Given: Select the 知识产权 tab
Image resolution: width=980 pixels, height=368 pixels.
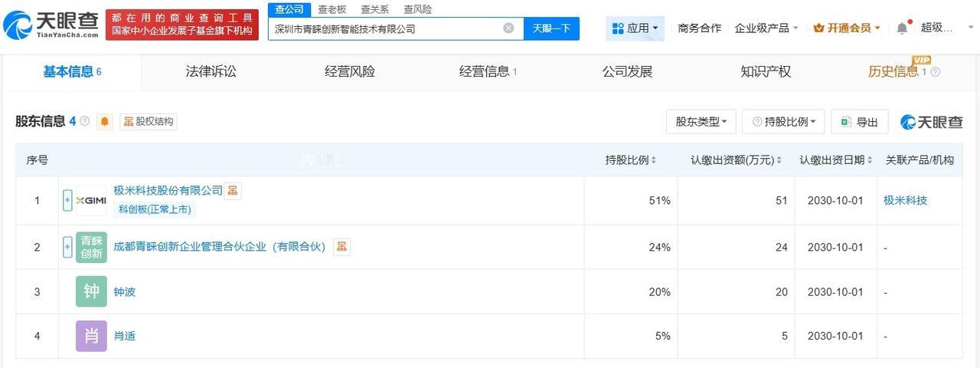Looking at the screenshot, I should (x=766, y=72).
